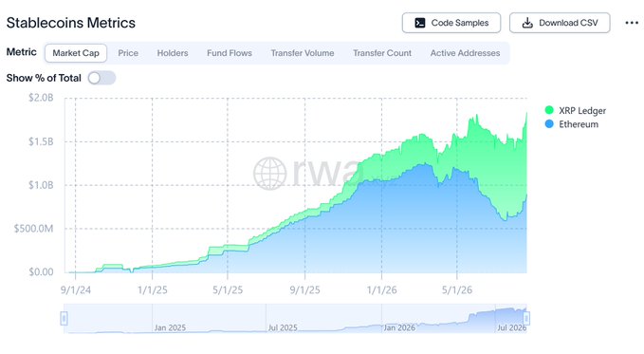Click the 1/1/26 x-axis date label
This screenshot has width=644, height=354.
[381, 289]
